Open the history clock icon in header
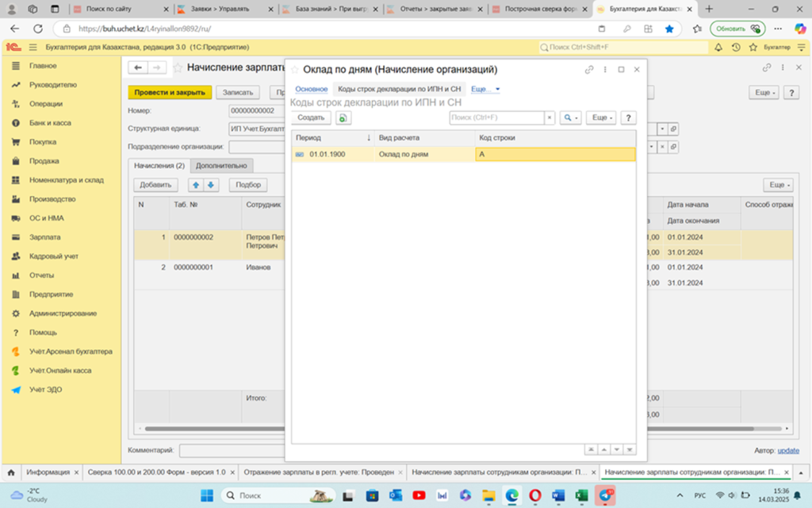Screen dimensions: 812x508 pos(736,48)
